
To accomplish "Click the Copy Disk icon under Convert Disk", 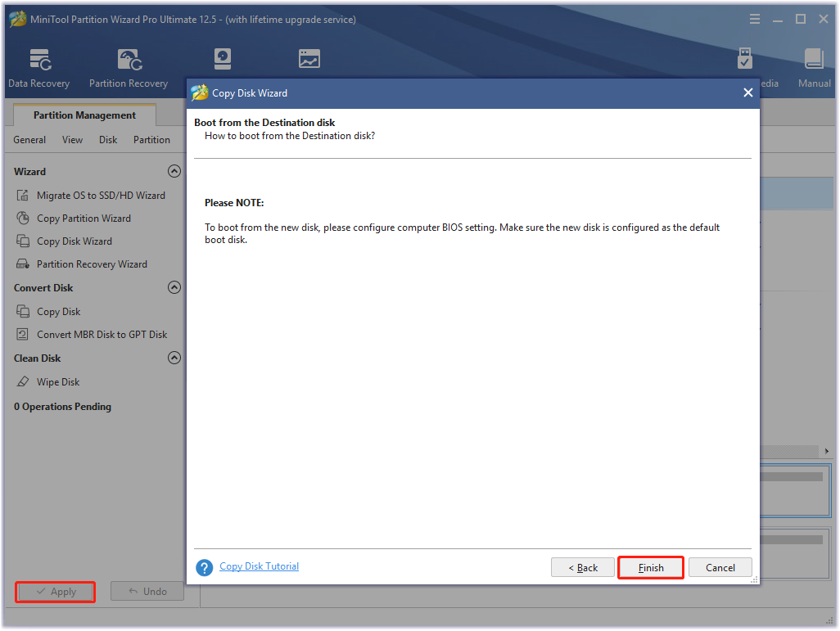I will (x=22, y=311).
